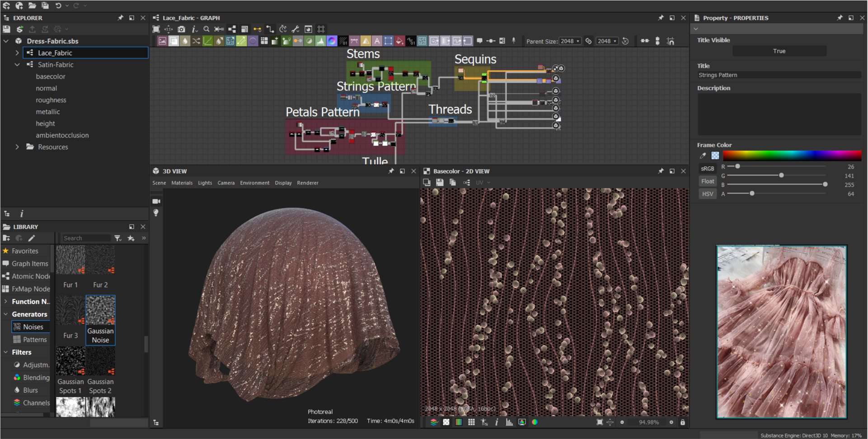
Task: Click the blue channel B slider
Action: click(777, 184)
